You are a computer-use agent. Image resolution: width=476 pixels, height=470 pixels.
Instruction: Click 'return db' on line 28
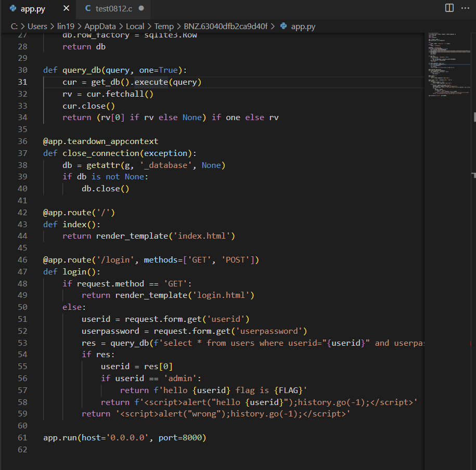84,47
